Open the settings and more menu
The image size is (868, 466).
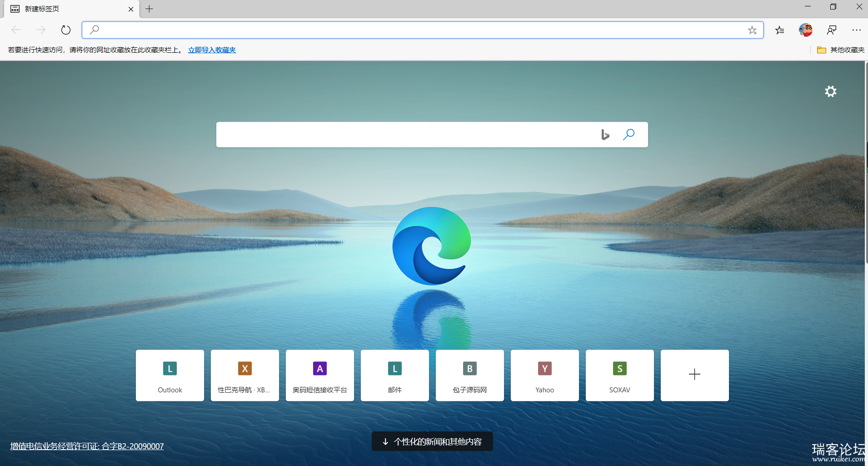pos(857,30)
